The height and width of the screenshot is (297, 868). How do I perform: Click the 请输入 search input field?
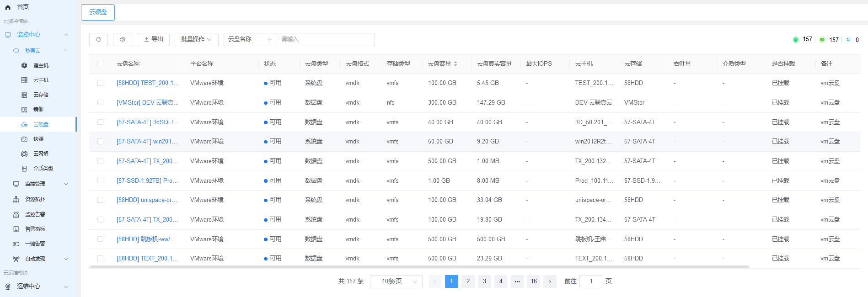pos(326,39)
